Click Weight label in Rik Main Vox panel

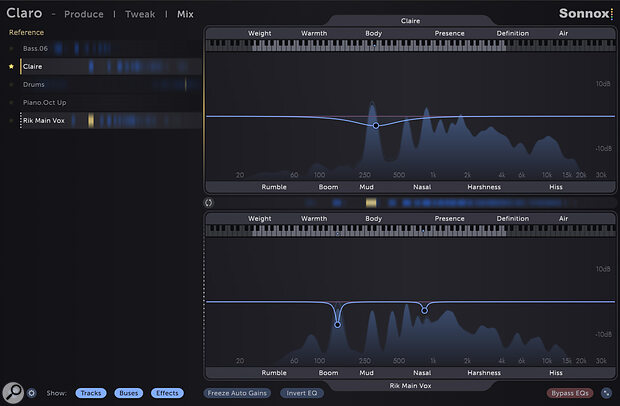tap(259, 219)
